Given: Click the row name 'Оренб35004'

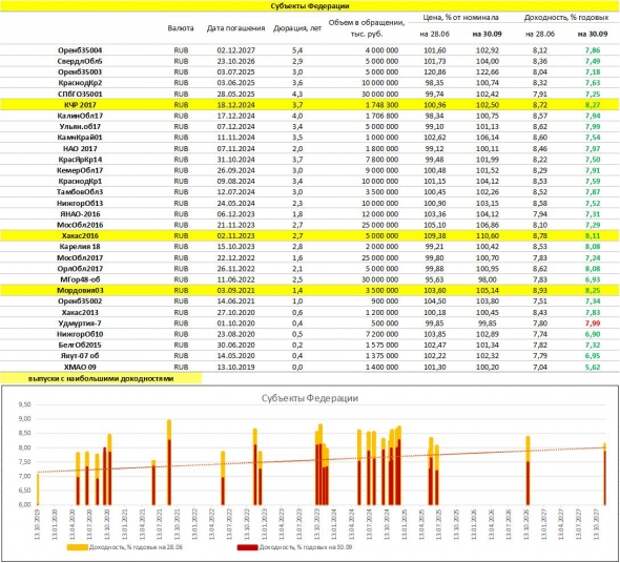Looking at the screenshot, I should (80, 50).
